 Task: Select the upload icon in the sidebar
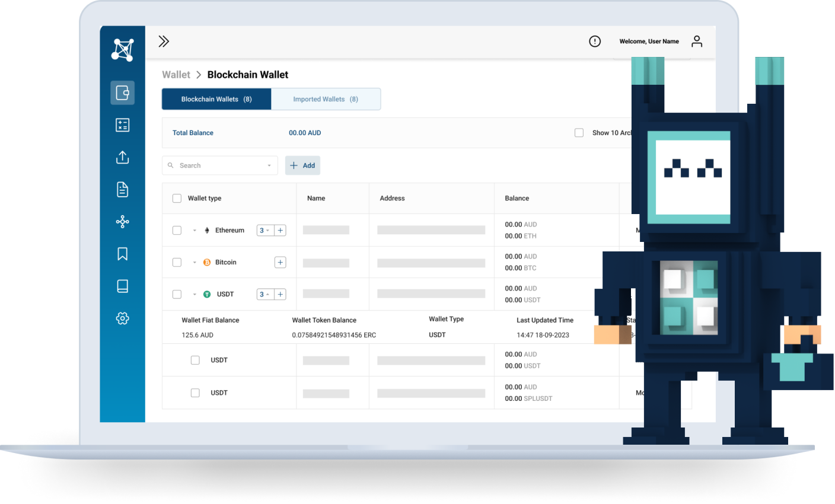point(122,157)
